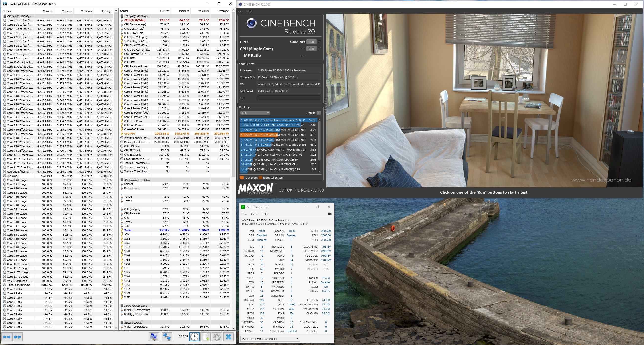This screenshot has height=345, width=644.
Task: Click the Maximum column header in right pane
Action: coord(200,11)
